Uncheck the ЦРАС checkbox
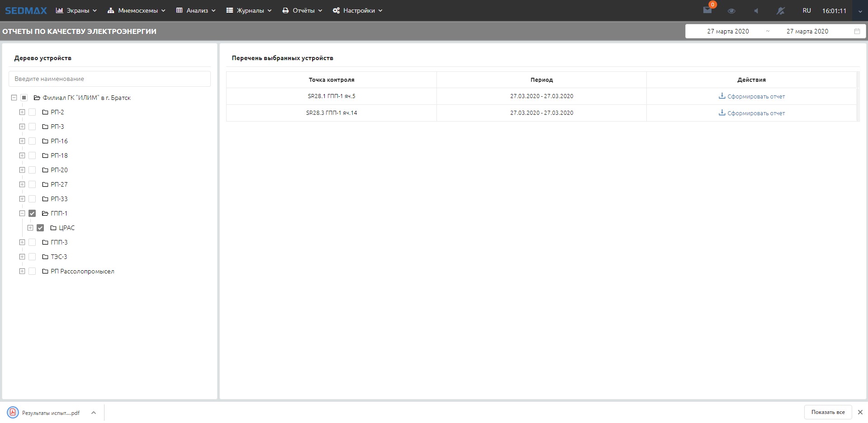The height and width of the screenshot is (423, 868). (40, 228)
